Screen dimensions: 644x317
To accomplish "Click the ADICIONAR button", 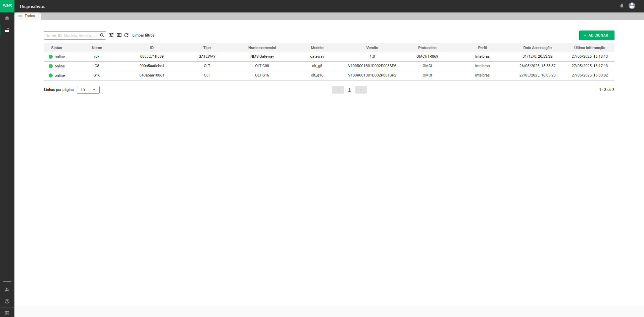I will (x=596, y=35).
